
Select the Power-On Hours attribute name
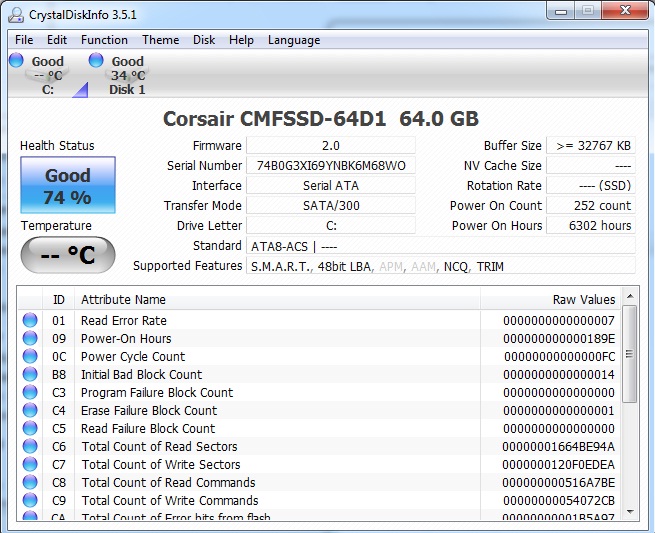126,338
